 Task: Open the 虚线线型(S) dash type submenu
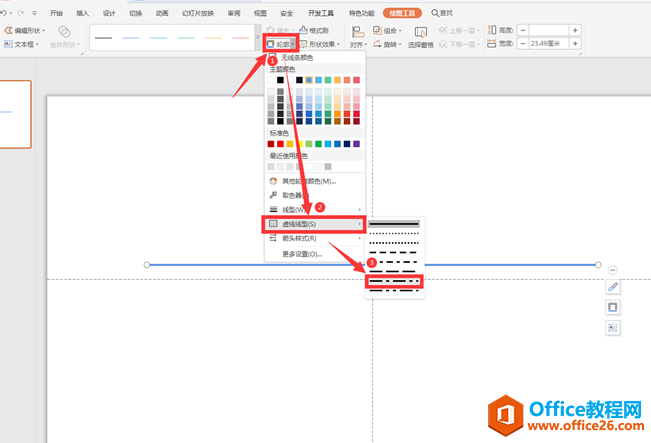click(315, 224)
